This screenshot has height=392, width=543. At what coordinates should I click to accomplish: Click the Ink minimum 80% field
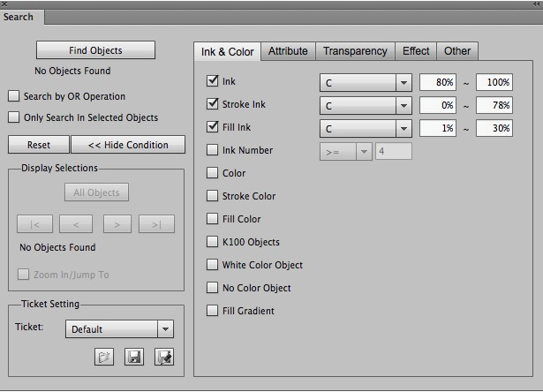coord(439,82)
